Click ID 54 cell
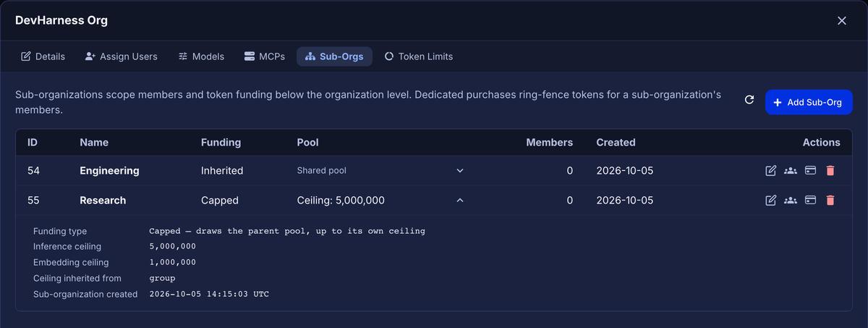The width and height of the screenshot is (868, 328). click(34, 171)
